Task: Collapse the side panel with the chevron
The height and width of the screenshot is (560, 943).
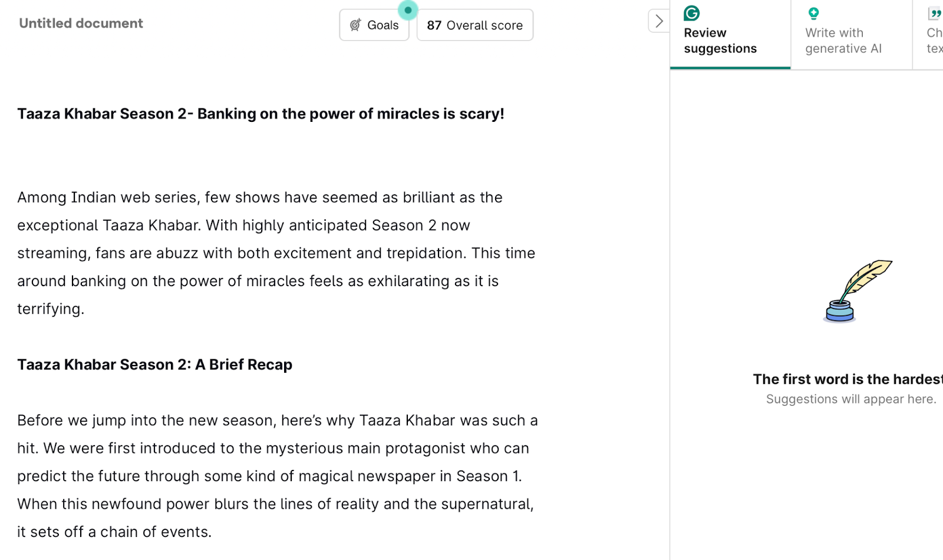Action: click(659, 21)
